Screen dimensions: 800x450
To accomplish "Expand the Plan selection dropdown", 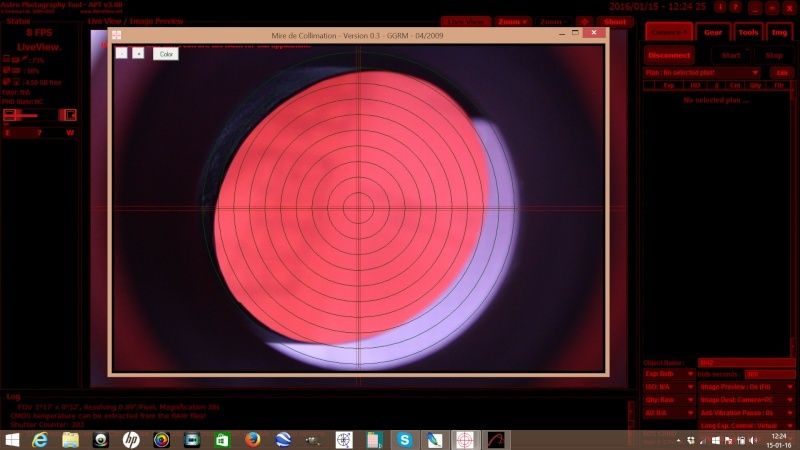I will [702, 72].
